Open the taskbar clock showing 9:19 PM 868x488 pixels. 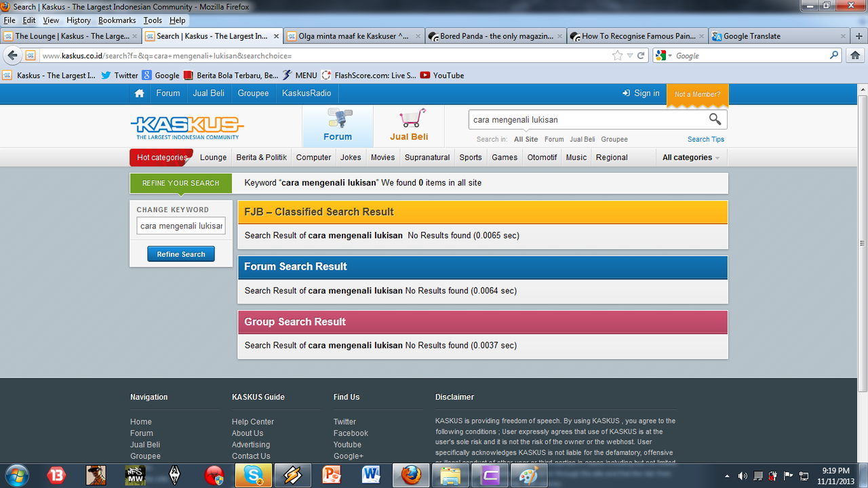835,475
